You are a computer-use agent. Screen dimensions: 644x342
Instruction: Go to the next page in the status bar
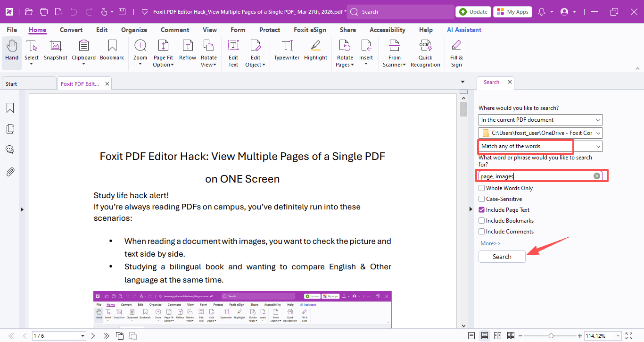coord(93,336)
